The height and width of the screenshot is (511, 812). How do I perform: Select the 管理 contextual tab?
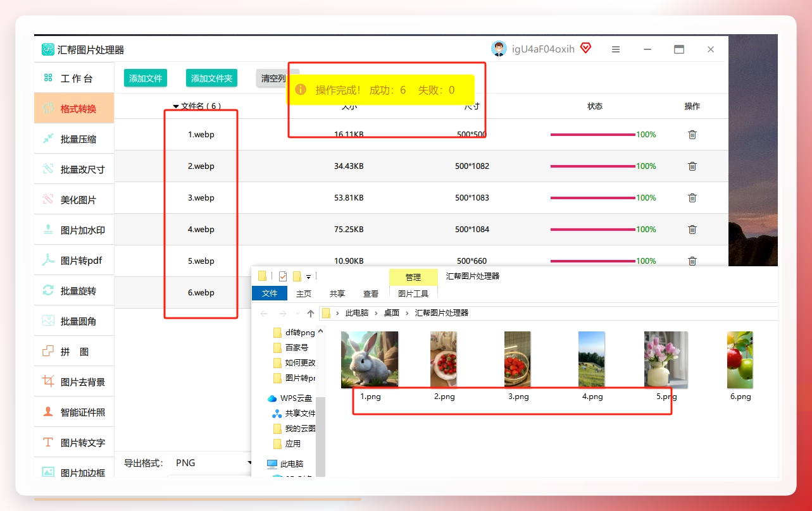click(413, 277)
